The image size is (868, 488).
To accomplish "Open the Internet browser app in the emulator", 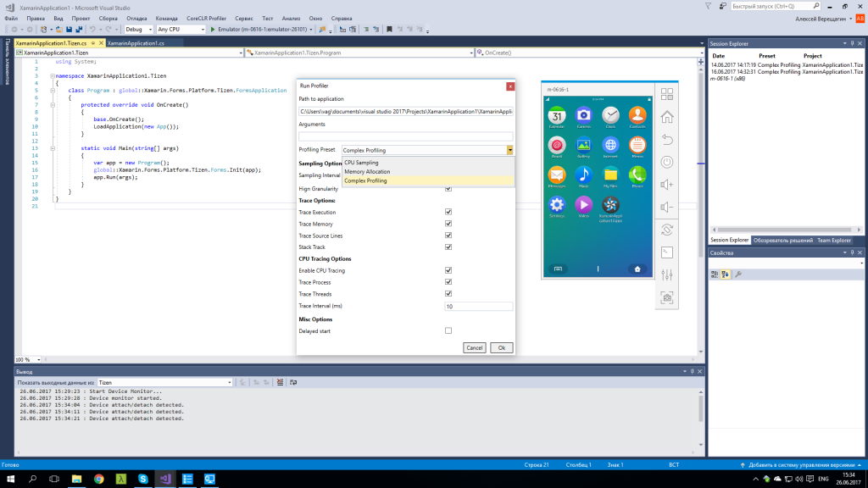I will coord(610,147).
